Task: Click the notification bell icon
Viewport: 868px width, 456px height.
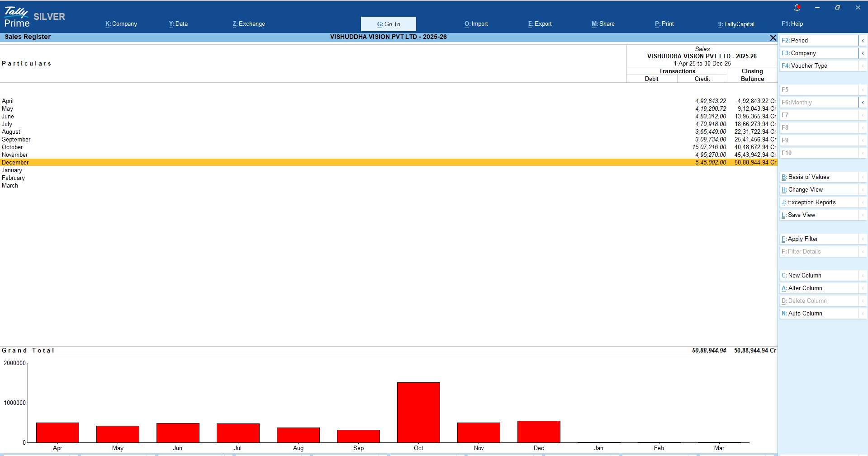Action: [797, 8]
